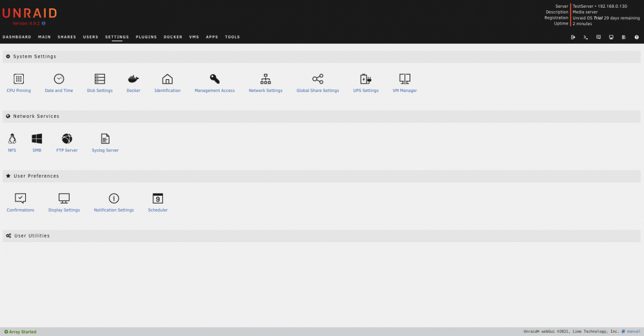Click the help question mark icon

pyautogui.click(x=637, y=37)
